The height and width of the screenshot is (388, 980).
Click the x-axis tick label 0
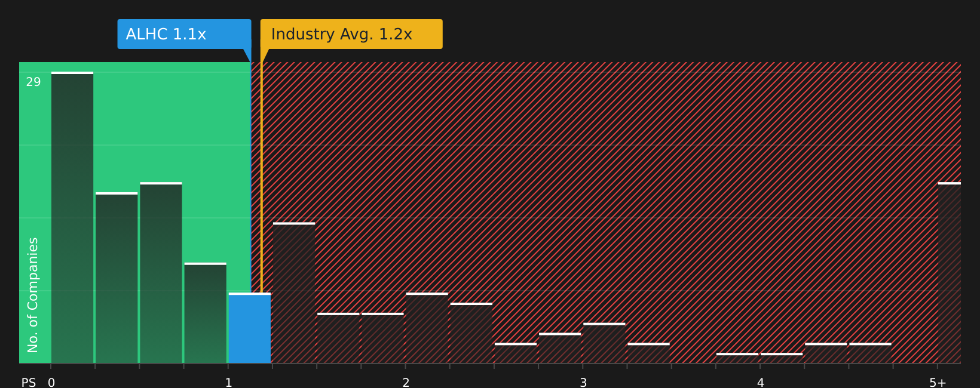point(51,383)
